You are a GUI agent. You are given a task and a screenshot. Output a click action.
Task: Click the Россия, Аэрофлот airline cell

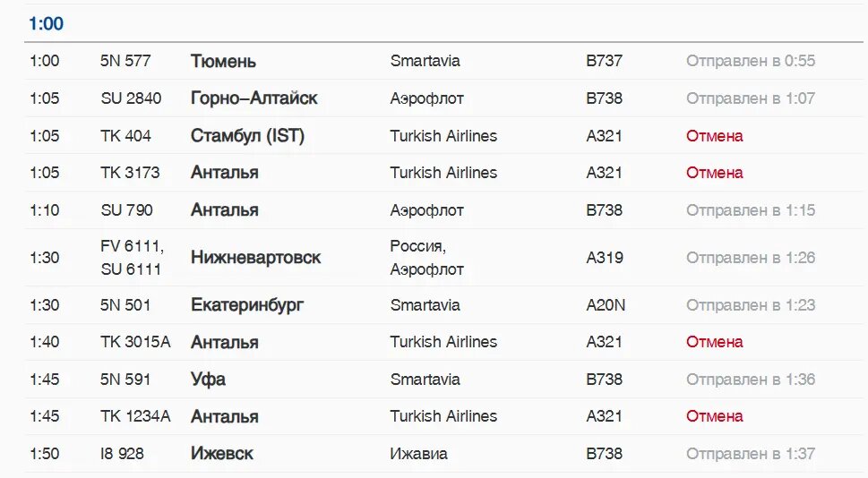point(426,258)
